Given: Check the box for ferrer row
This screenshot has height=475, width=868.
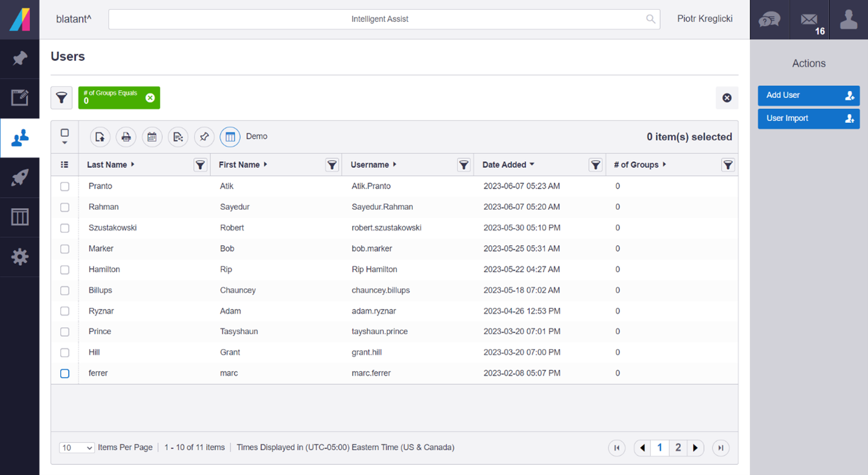Looking at the screenshot, I should (x=64, y=373).
